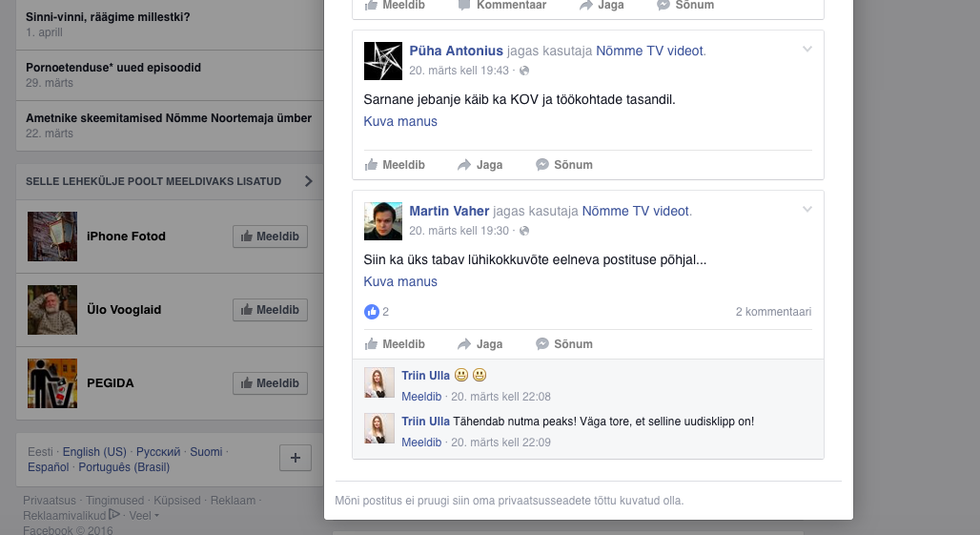This screenshot has width=980, height=535.
Task: Click Triin Ulla avatar on first comment
Action: 379,382
